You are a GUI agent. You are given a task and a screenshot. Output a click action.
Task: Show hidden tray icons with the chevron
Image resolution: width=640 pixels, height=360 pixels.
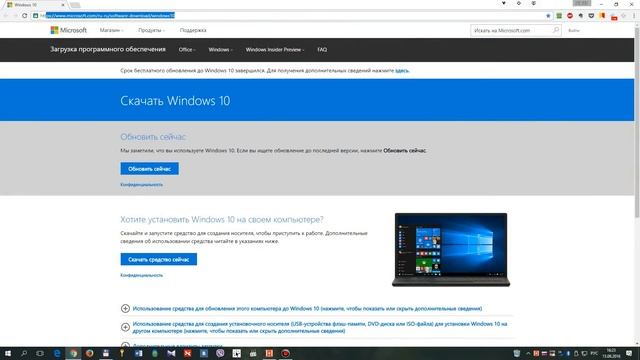point(528,353)
